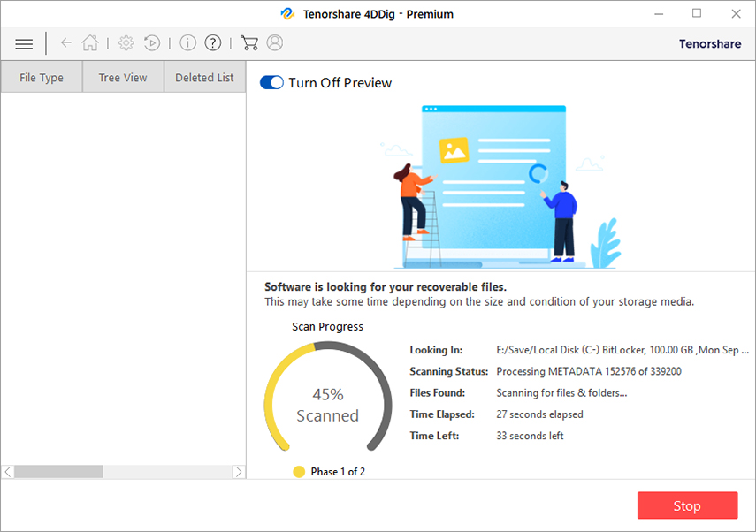Click the 'Phase 1 of 2' label
Screen dimensions: 756x532
(338, 472)
